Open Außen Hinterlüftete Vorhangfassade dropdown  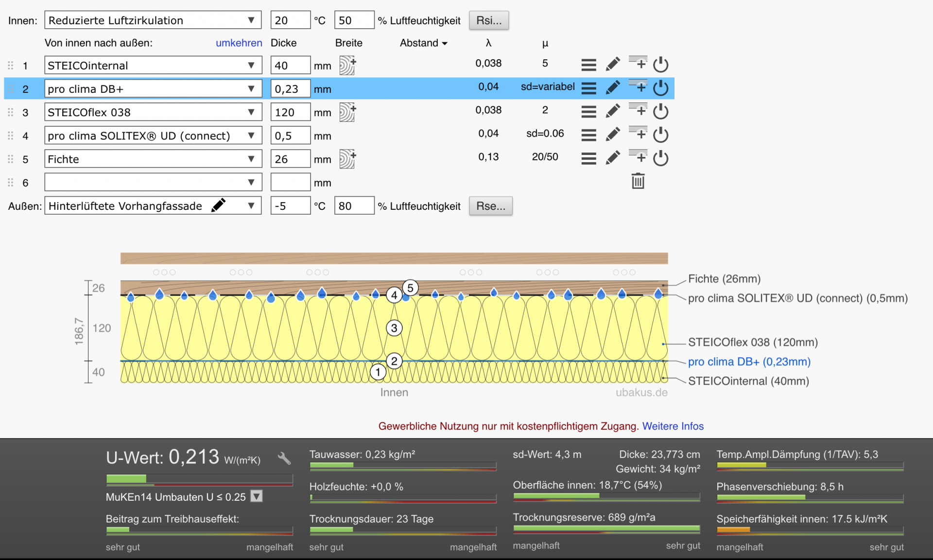coord(153,205)
